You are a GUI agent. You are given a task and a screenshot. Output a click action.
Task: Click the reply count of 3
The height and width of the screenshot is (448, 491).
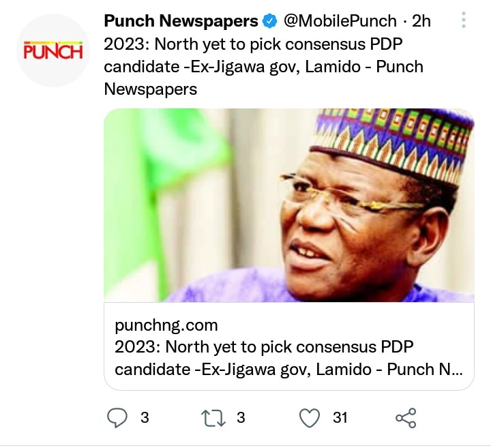pyautogui.click(x=145, y=417)
